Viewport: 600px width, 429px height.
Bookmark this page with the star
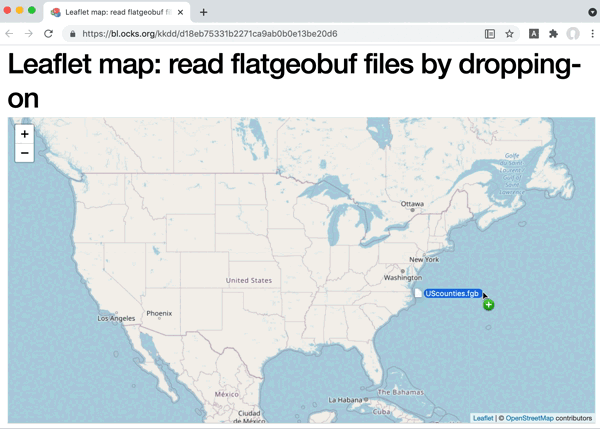pos(509,34)
